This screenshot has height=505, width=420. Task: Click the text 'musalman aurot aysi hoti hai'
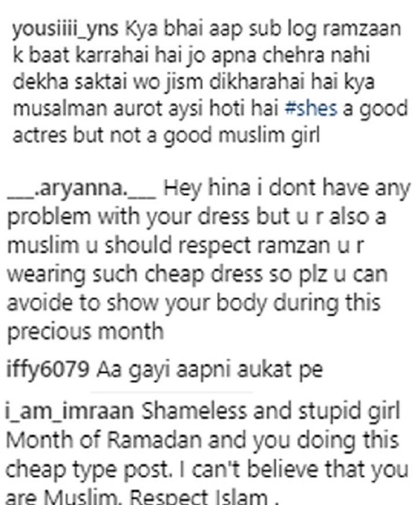tap(146, 108)
